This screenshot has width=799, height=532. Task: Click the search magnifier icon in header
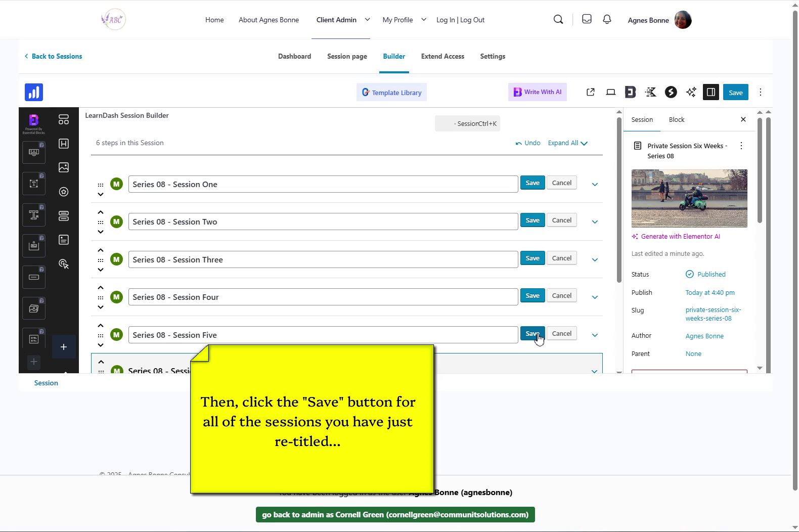click(558, 20)
